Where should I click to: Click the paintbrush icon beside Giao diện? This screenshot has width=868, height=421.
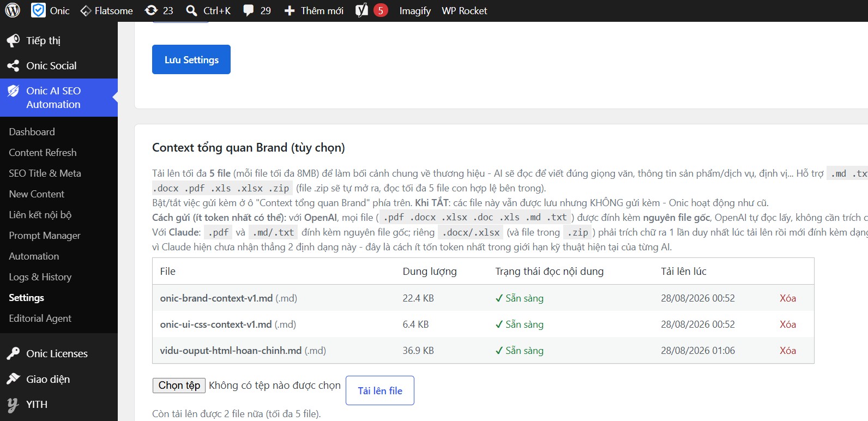(13, 379)
